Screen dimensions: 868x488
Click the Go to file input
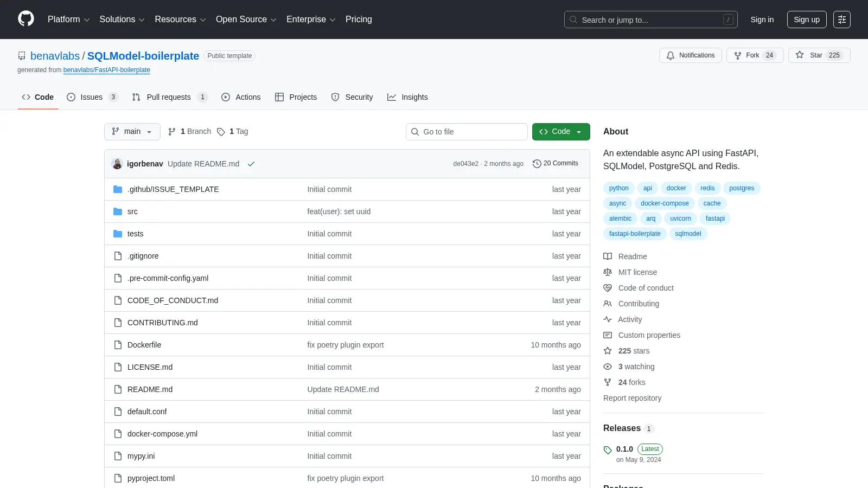[x=467, y=132]
